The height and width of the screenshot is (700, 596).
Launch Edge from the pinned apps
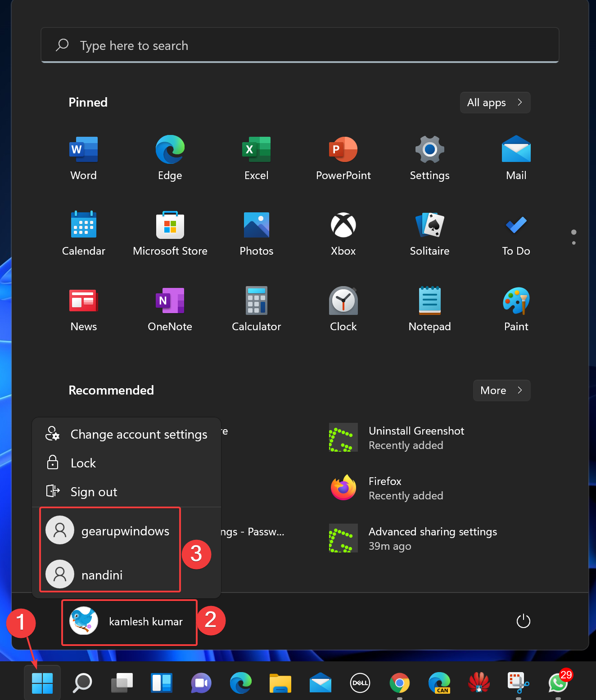(x=170, y=158)
